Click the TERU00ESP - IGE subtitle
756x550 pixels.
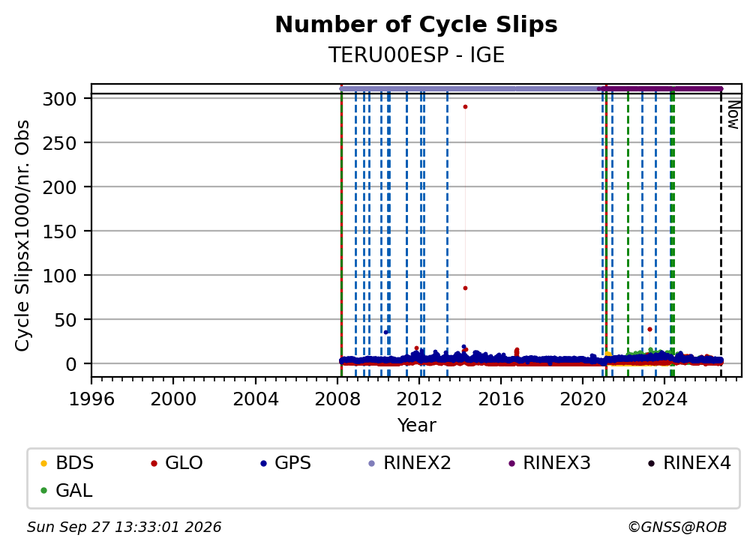click(x=416, y=55)
